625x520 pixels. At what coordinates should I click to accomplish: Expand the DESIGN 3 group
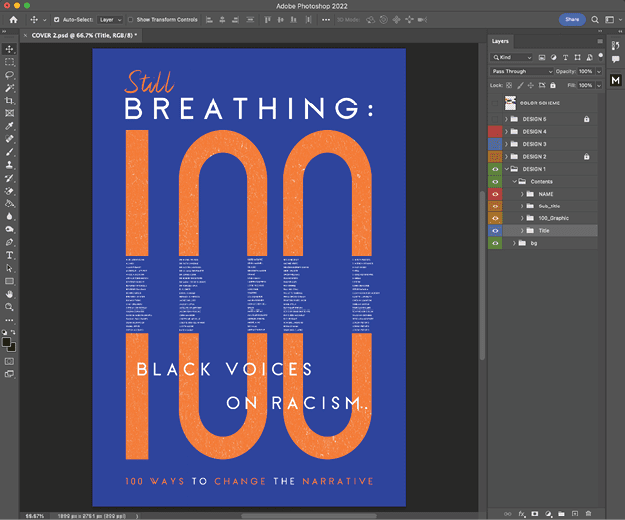point(507,144)
